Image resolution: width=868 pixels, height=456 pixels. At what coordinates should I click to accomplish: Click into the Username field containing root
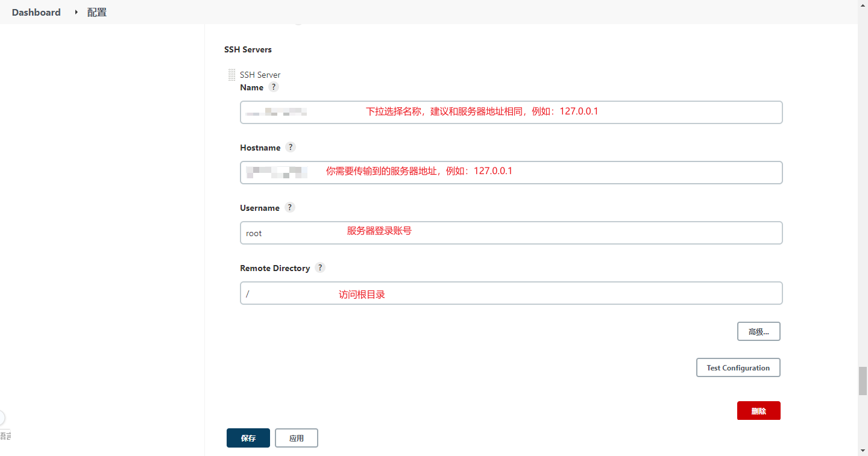click(511, 233)
